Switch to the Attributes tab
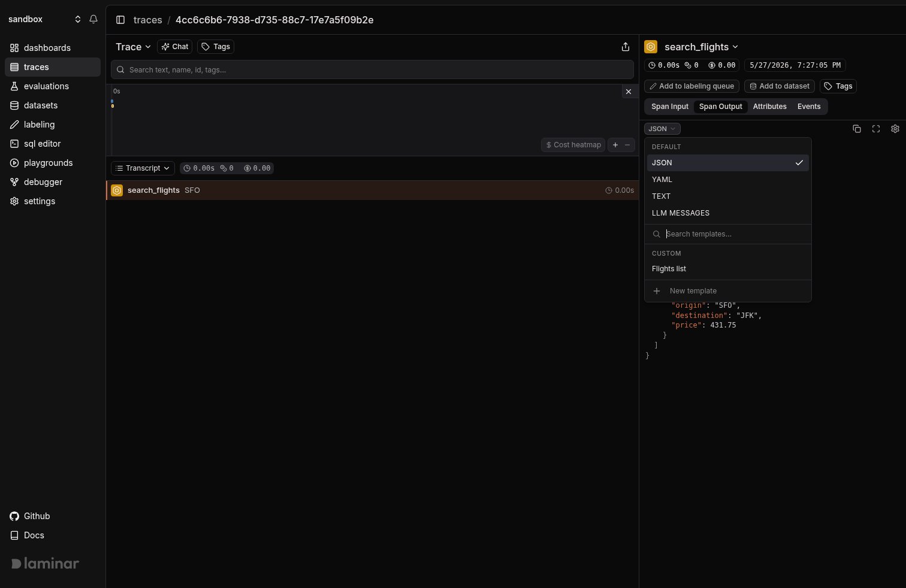 click(769, 107)
